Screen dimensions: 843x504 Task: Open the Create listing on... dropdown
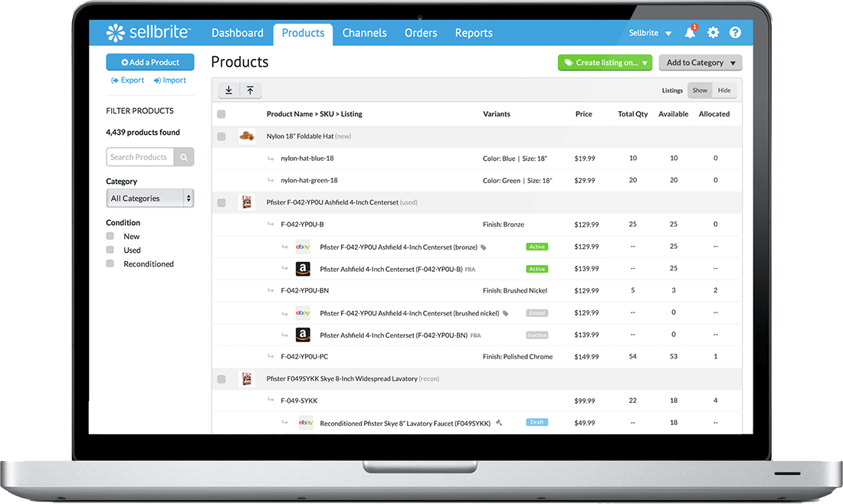605,62
